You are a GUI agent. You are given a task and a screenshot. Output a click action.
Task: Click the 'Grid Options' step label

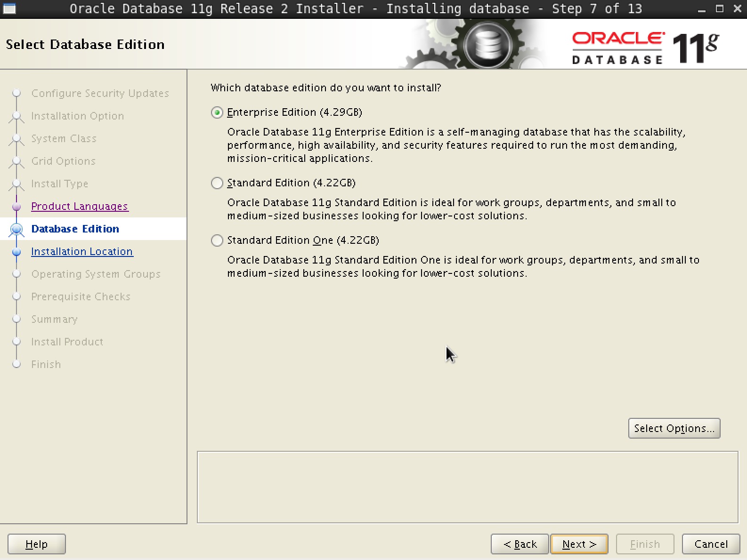[64, 161]
